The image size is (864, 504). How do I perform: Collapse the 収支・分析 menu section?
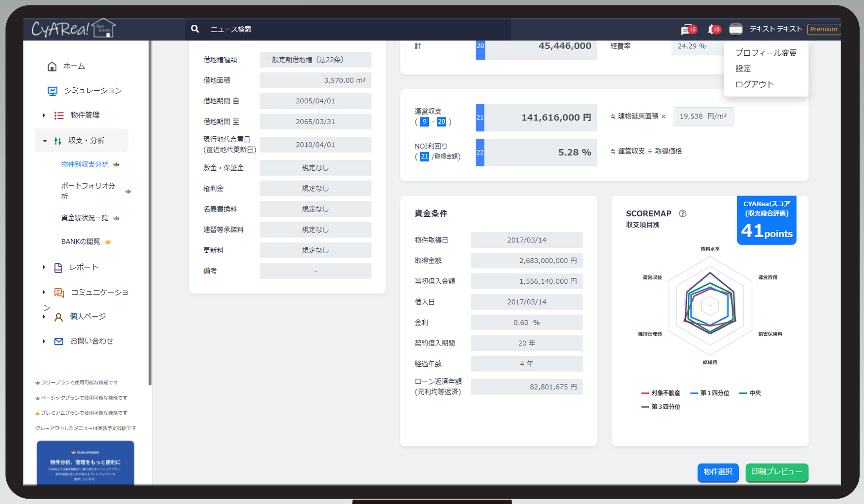(x=45, y=141)
